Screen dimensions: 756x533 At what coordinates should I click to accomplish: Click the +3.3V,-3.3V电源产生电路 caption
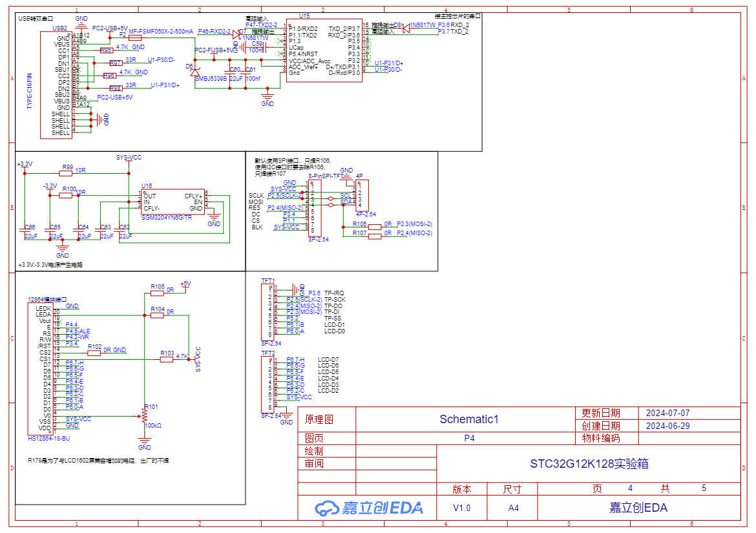[x=50, y=265]
